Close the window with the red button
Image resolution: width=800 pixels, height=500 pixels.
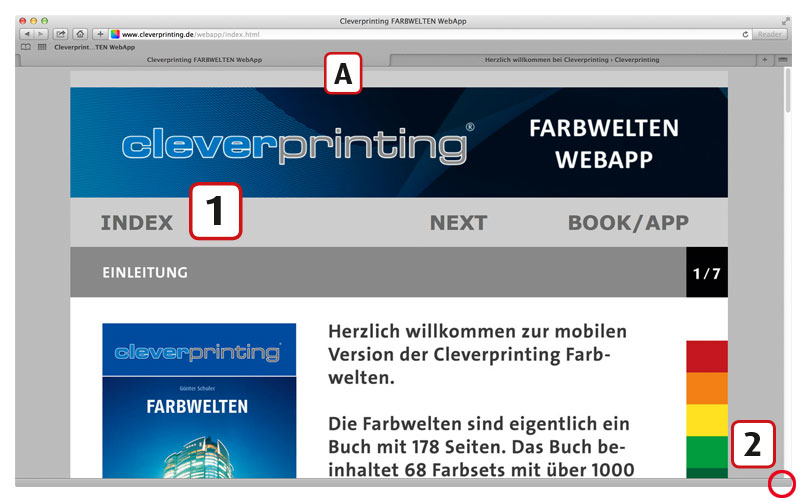[22, 21]
